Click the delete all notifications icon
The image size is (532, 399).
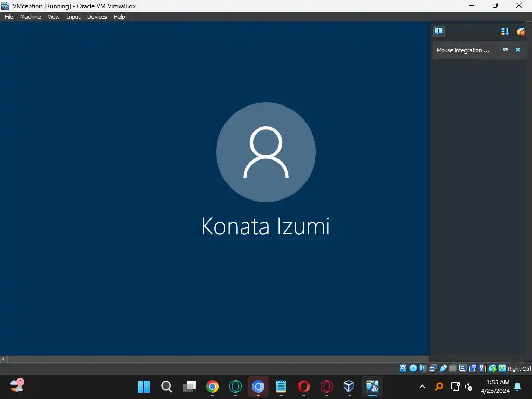click(521, 32)
